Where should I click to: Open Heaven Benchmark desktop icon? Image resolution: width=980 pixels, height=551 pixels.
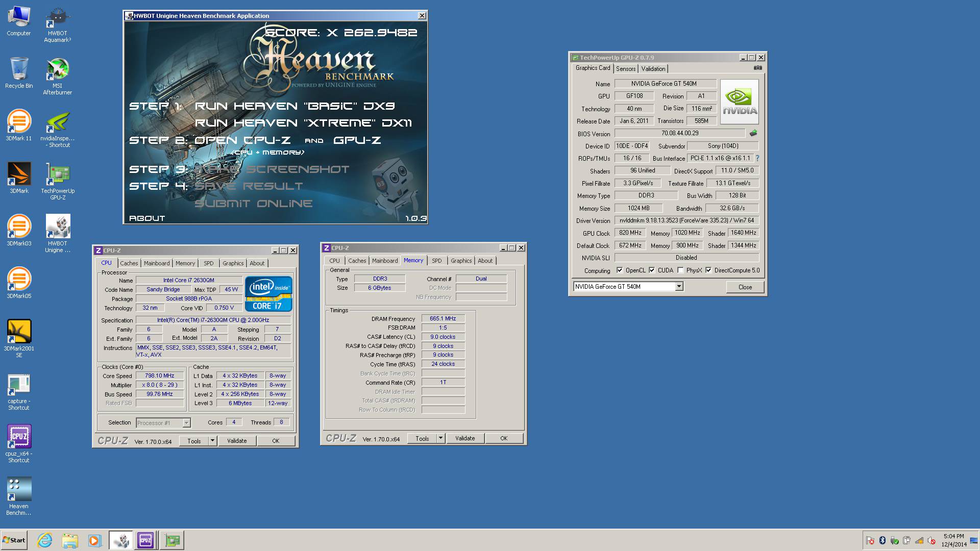click(19, 496)
